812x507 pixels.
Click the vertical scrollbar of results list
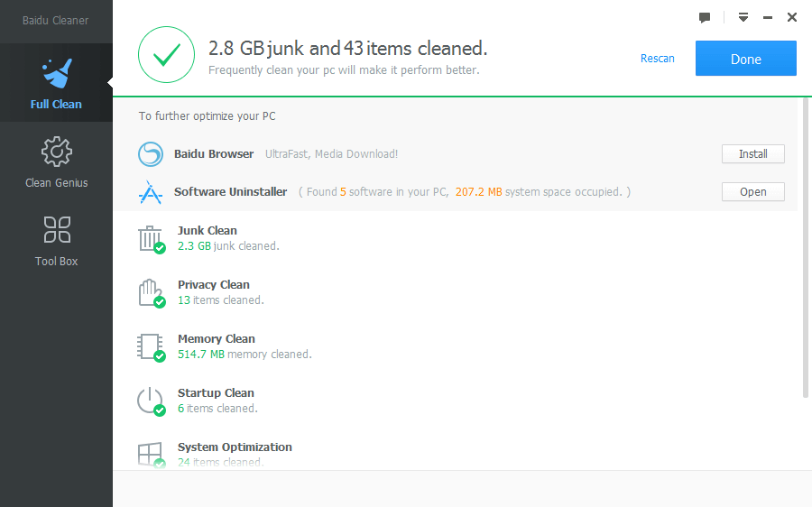coord(805,248)
